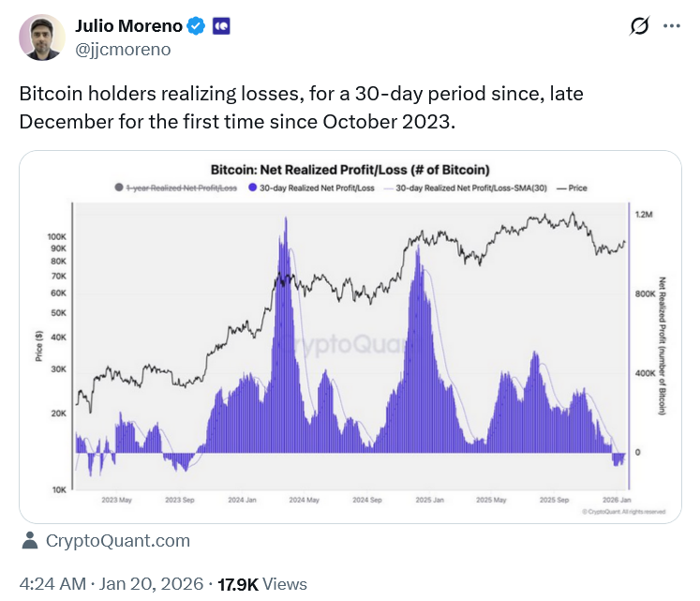This screenshot has height=601, width=700.
Task: Click the blue verified badge
Action: click(x=196, y=27)
